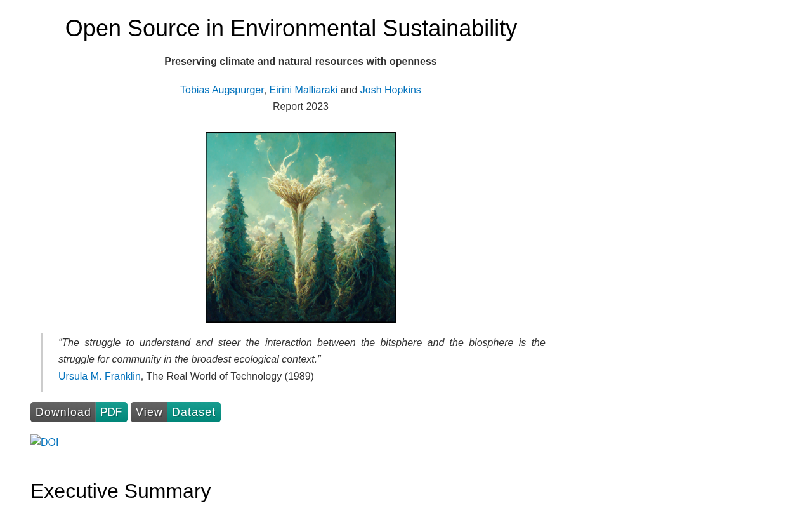The image size is (812, 508).
Task: Click the bold subtitle about preserving climate
Action: 301,62
